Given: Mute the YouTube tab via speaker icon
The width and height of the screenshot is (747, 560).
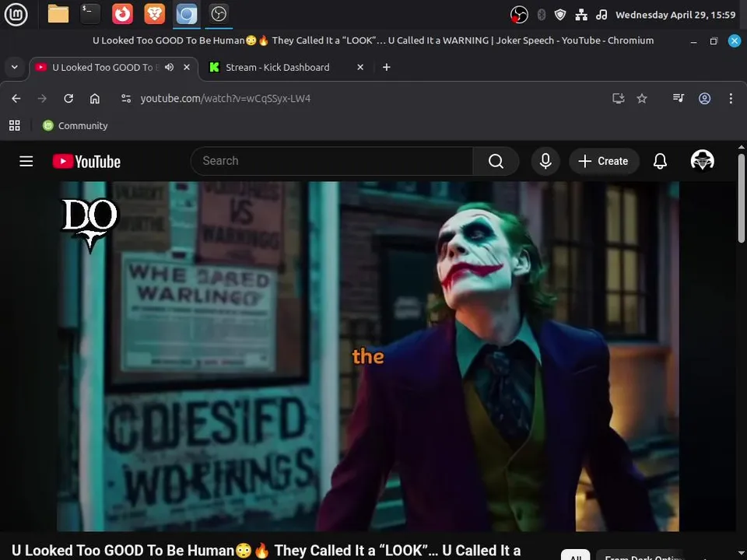Looking at the screenshot, I should point(169,67).
